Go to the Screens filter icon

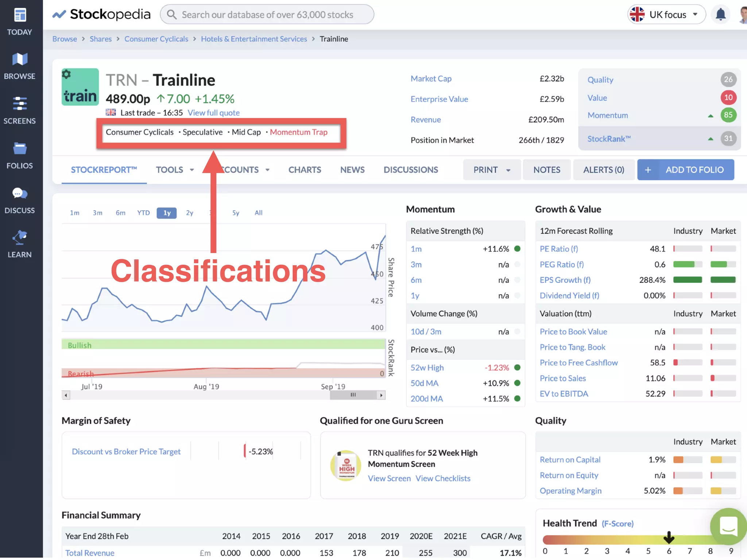tap(20, 104)
